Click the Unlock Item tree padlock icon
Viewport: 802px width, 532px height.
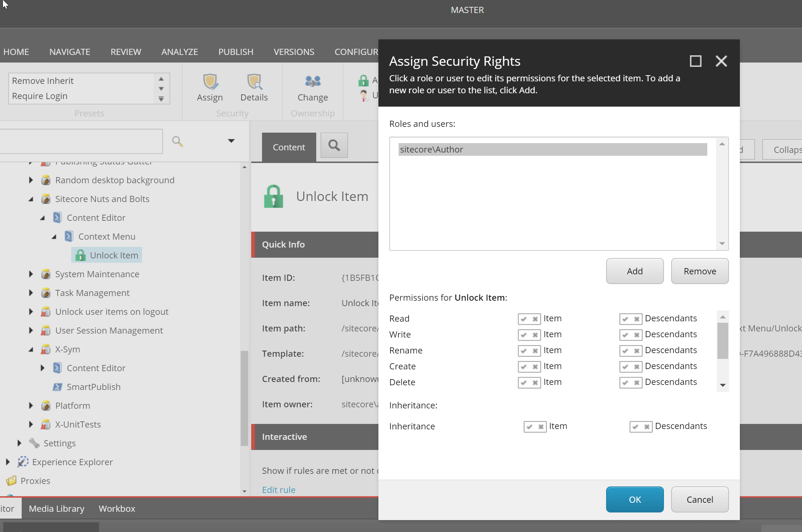tap(80, 255)
